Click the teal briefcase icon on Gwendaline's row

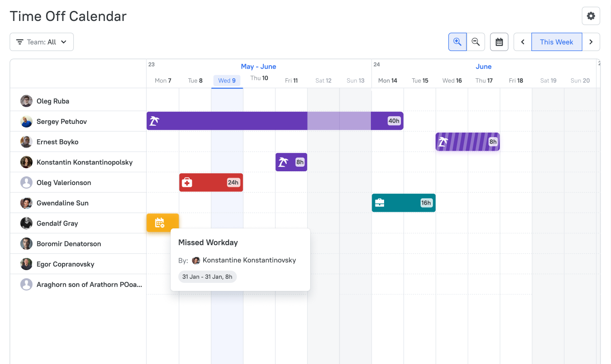380,203
